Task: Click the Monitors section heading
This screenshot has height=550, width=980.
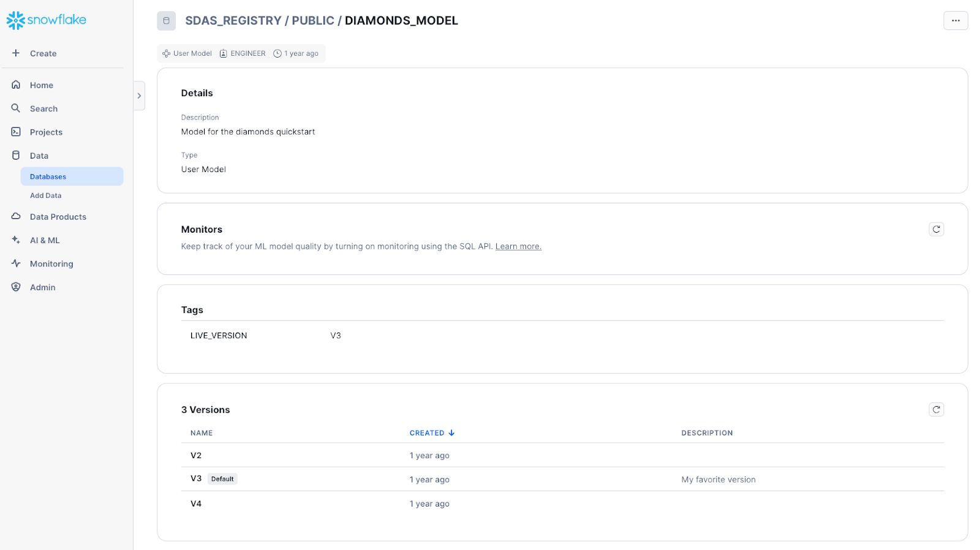Action: (202, 230)
